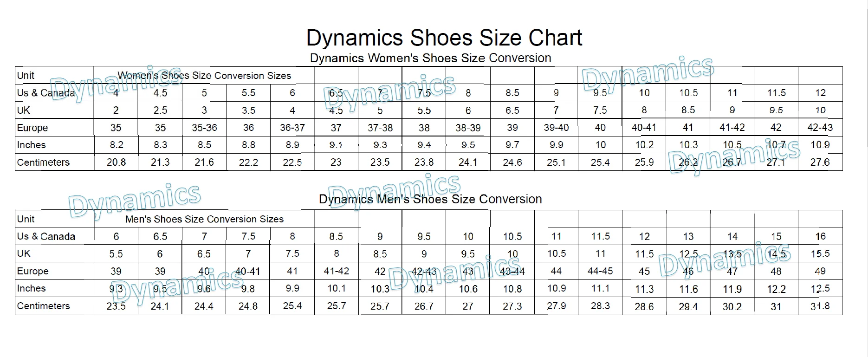Click 'Women's Shoes Size Conversion Sizes' header cell
The width and height of the screenshot is (868, 357).
[x=204, y=76]
